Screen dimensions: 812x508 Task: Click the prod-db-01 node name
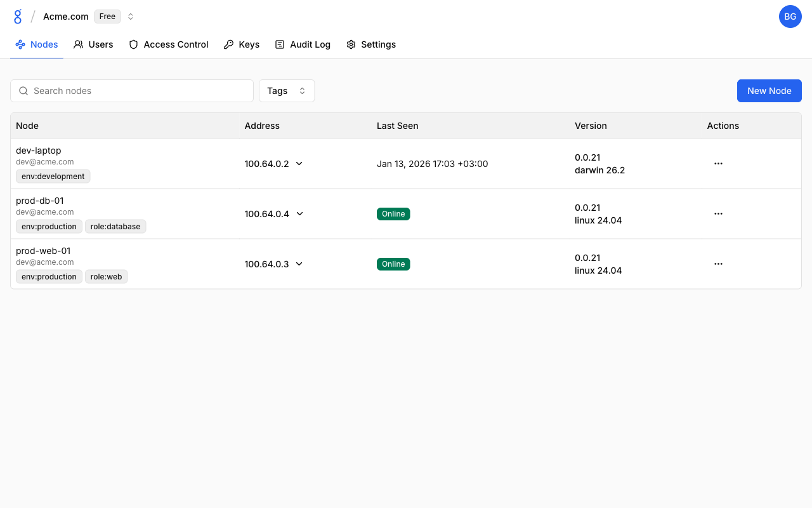40,201
